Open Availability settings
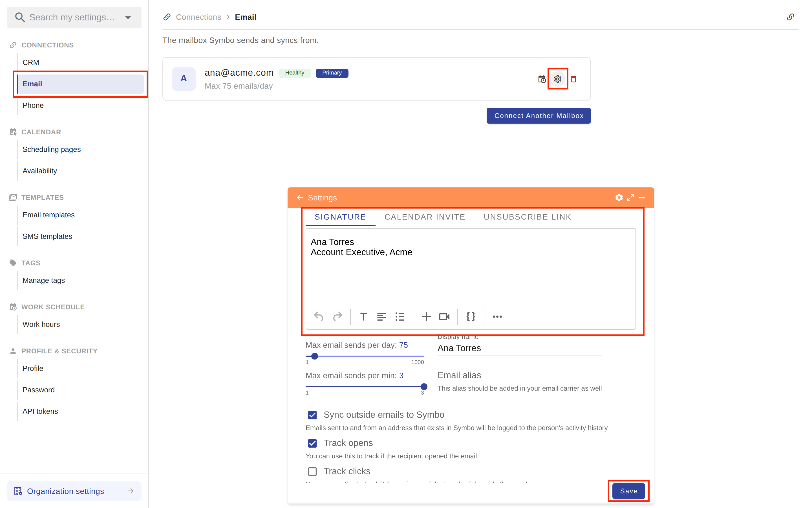 click(81, 171)
